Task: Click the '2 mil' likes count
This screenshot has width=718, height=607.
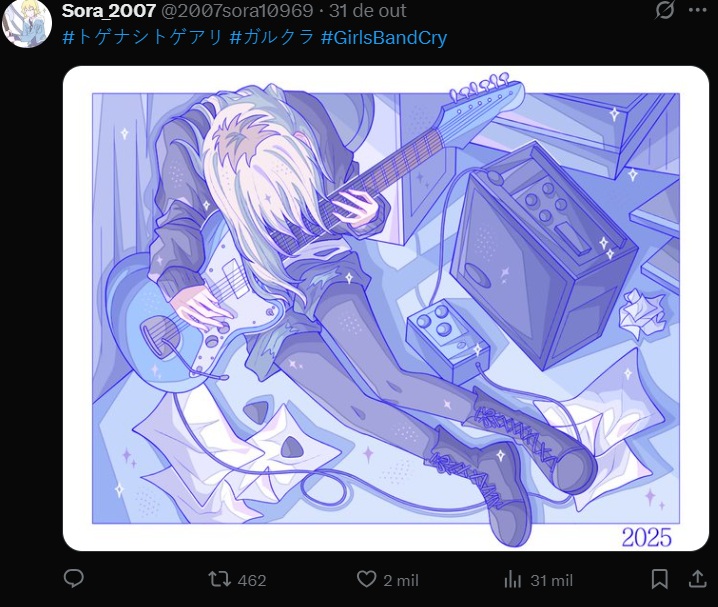Action: [401, 580]
